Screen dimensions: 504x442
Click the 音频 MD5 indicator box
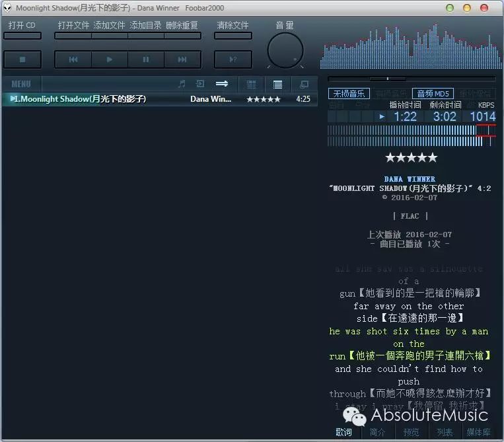point(433,94)
